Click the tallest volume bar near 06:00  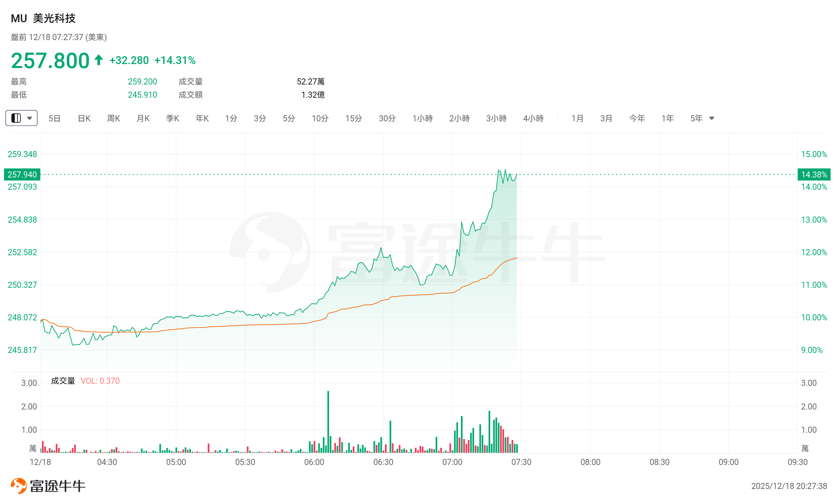point(328,422)
